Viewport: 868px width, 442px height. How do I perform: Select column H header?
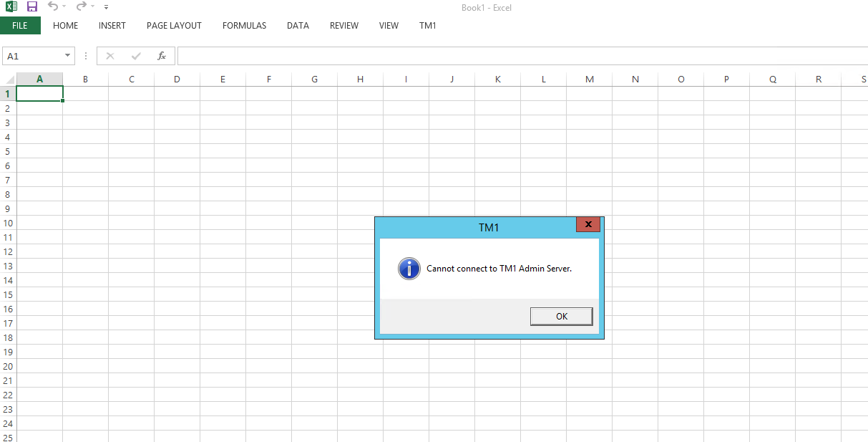360,79
